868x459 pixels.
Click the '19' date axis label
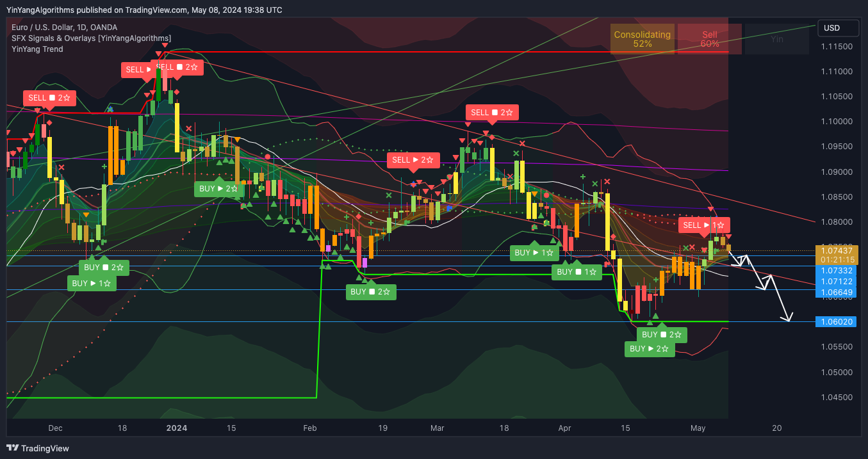pyautogui.click(x=382, y=428)
